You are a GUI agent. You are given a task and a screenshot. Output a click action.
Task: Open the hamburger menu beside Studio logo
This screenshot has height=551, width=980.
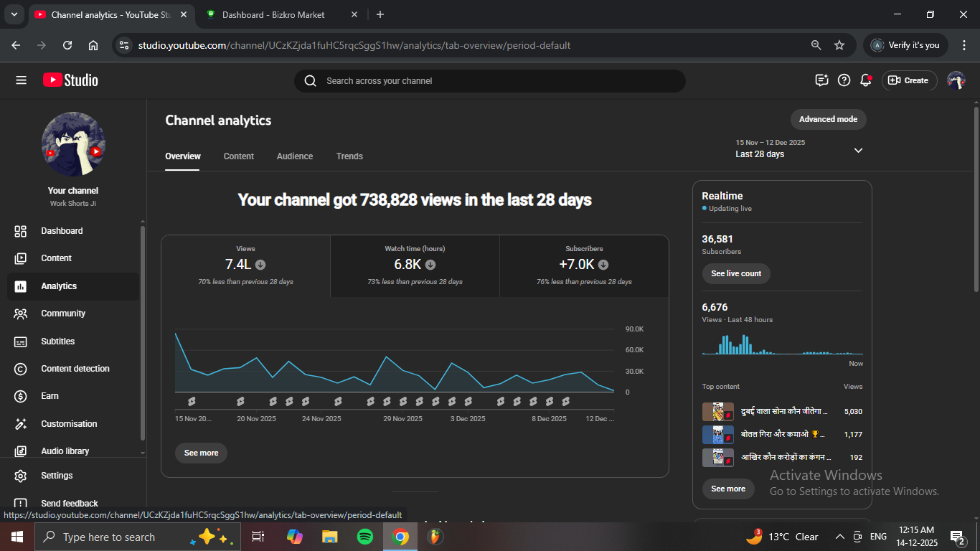tap(21, 80)
